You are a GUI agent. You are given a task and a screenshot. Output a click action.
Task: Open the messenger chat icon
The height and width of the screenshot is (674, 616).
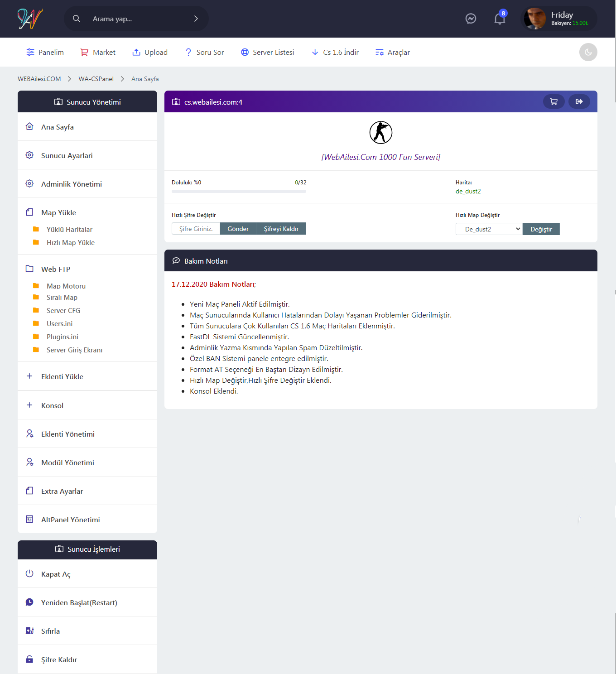tap(471, 19)
